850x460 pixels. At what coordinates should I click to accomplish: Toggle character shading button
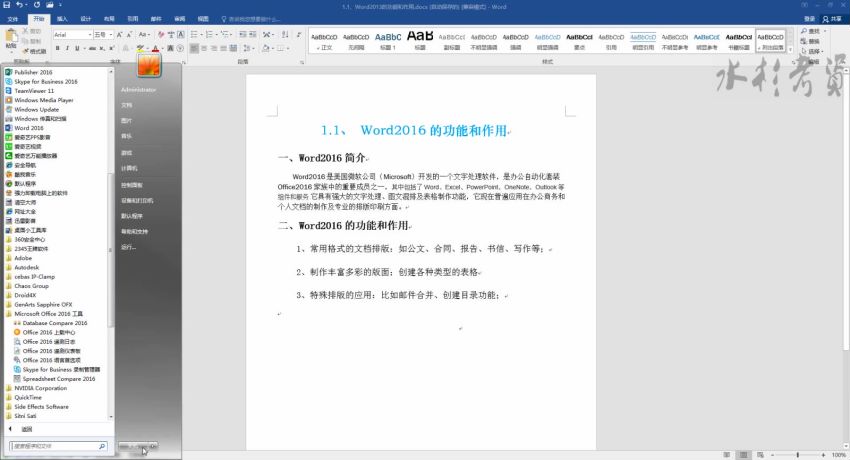pos(170,48)
